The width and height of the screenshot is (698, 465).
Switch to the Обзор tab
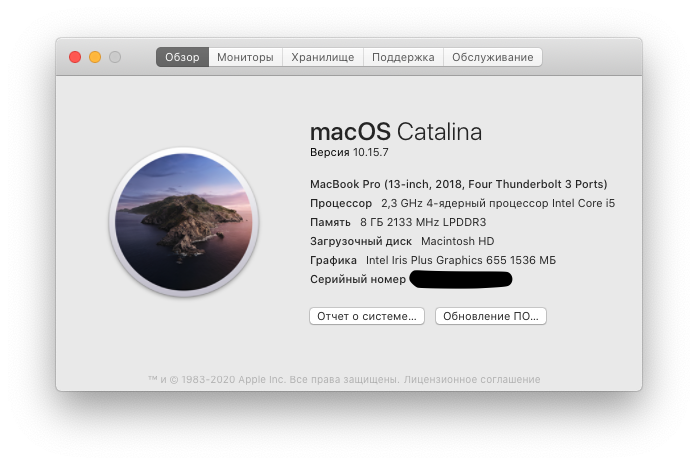(182, 57)
